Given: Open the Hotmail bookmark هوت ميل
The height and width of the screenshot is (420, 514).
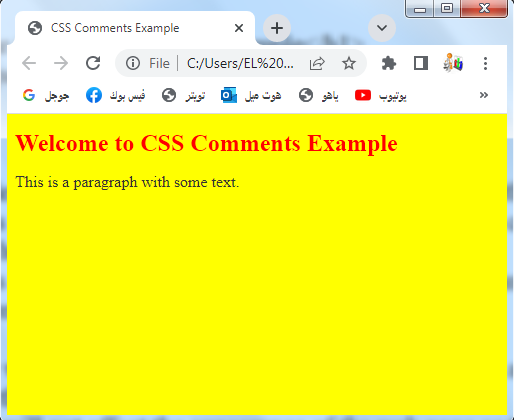Looking at the screenshot, I should [251, 96].
